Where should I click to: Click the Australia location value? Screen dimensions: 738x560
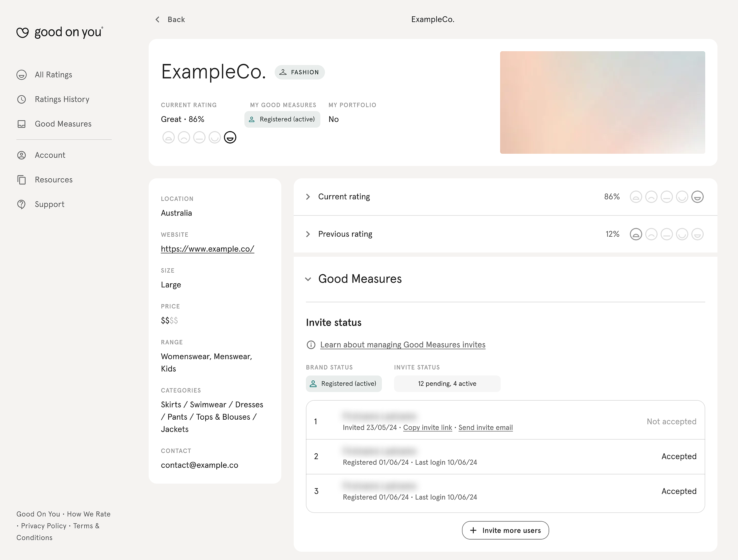176,213
